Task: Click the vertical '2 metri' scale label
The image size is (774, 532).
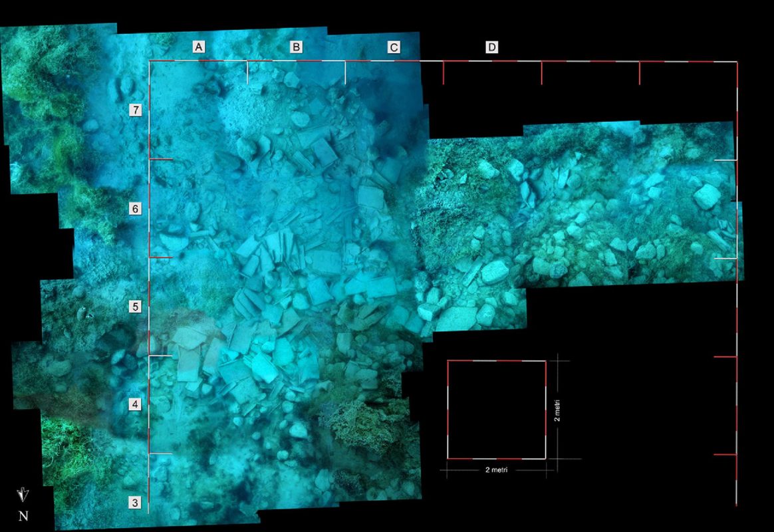Action: pyautogui.click(x=557, y=410)
